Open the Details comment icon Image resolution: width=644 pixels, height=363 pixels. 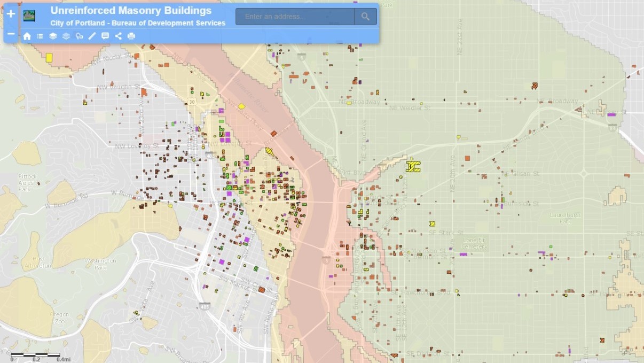105,36
